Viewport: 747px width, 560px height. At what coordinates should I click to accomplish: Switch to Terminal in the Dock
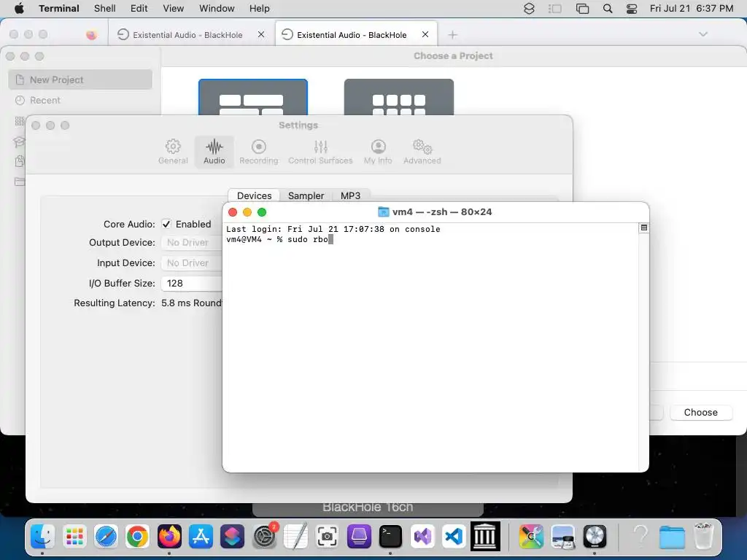point(390,537)
